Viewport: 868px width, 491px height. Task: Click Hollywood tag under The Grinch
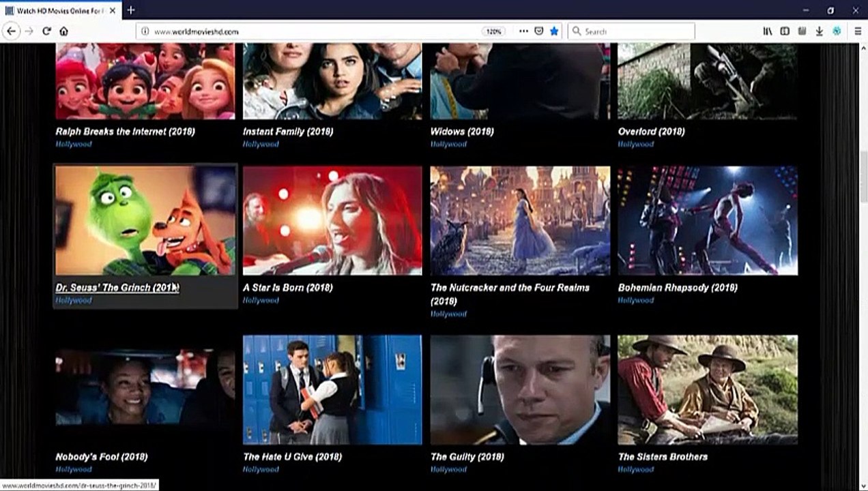click(x=74, y=300)
